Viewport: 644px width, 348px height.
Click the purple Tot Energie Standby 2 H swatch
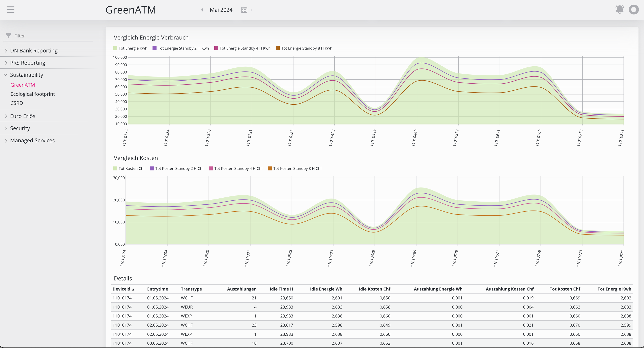(x=154, y=48)
